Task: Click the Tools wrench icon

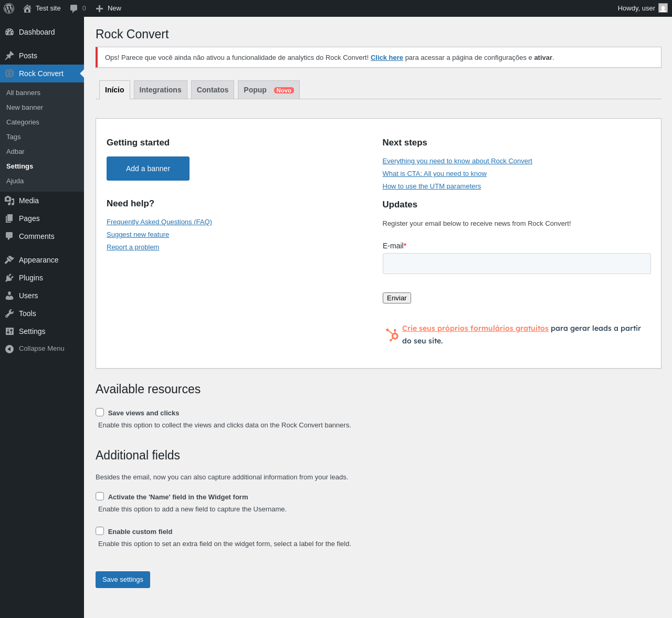Action: 9,313
